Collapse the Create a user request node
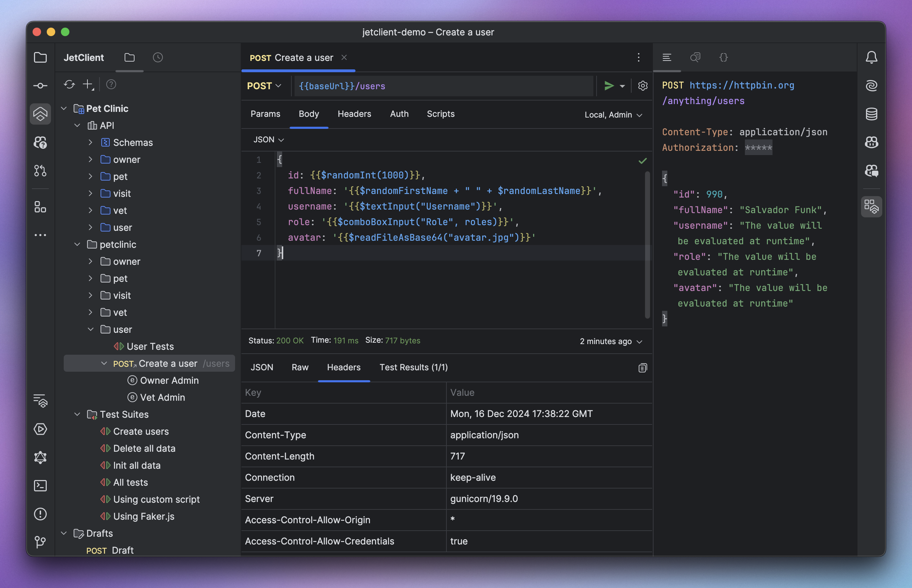The width and height of the screenshot is (912, 588). [x=104, y=364]
